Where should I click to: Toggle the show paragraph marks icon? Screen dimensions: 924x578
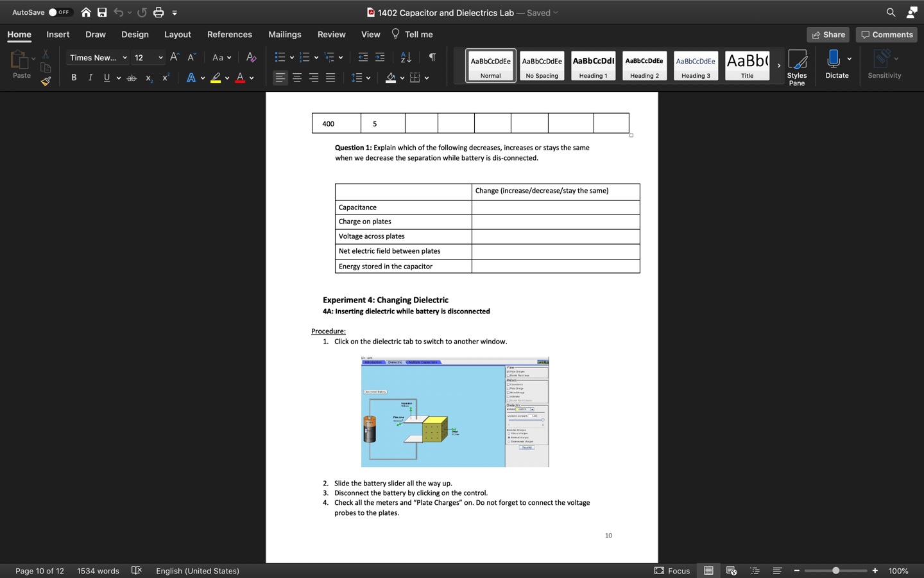click(x=432, y=58)
